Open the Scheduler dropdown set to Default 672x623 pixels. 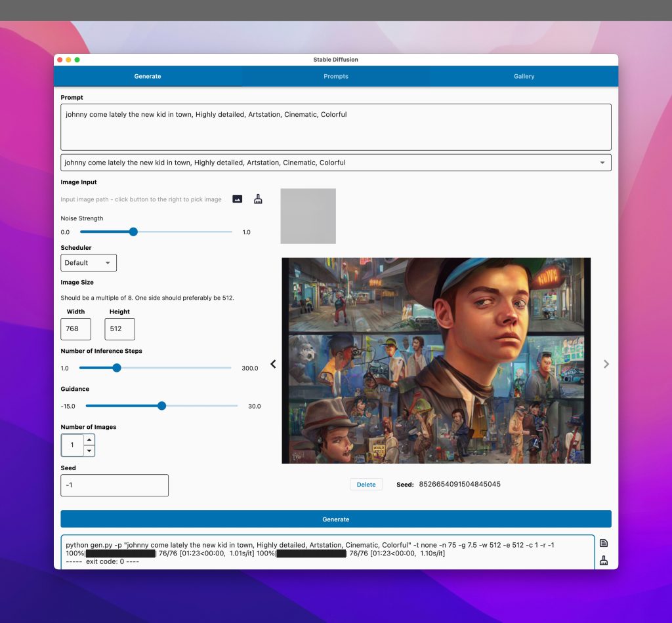coord(89,262)
